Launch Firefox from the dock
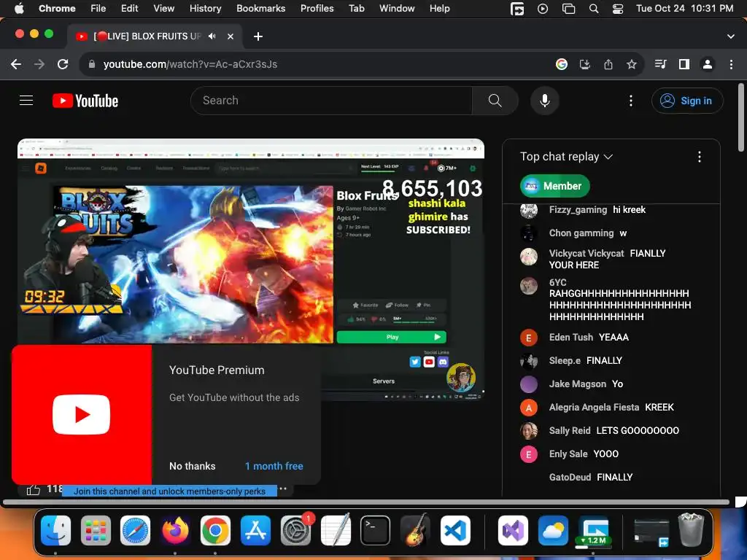Image resolution: width=747 pixels, height=560 pixels. click(x=175, y=531)
